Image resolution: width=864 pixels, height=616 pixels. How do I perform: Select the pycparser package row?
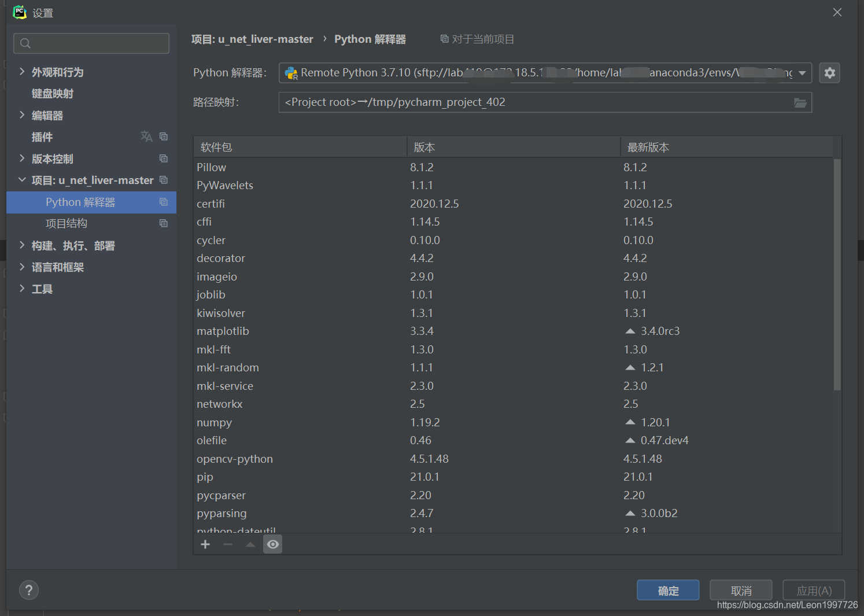pos(514,495)
